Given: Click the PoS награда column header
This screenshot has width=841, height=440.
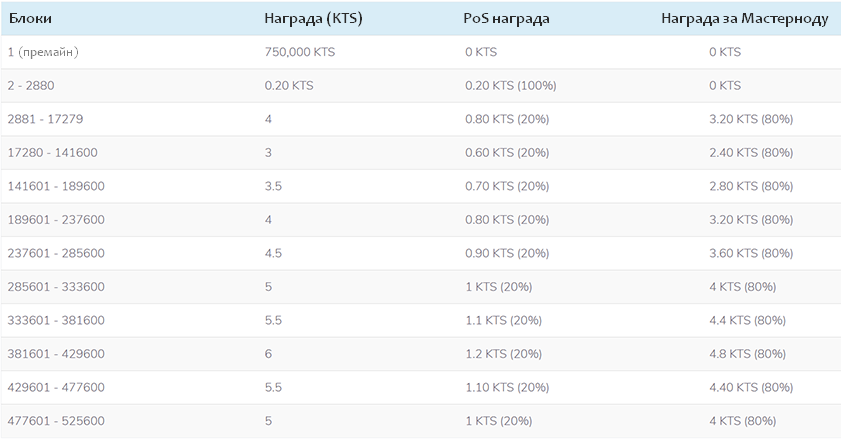Looking at the screenshot, I should (x=506, y=19).
